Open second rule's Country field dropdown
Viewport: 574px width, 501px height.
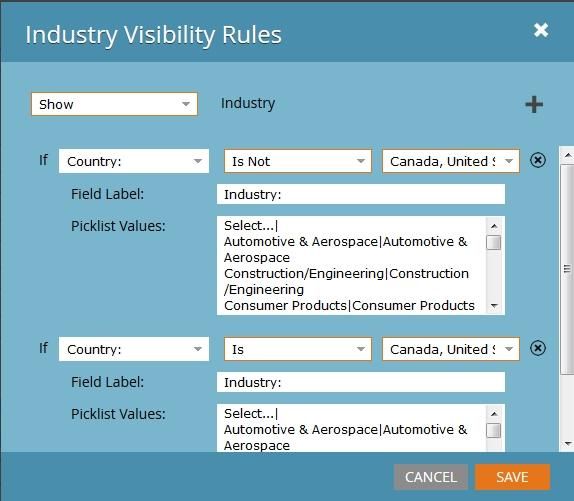[134, 349]
